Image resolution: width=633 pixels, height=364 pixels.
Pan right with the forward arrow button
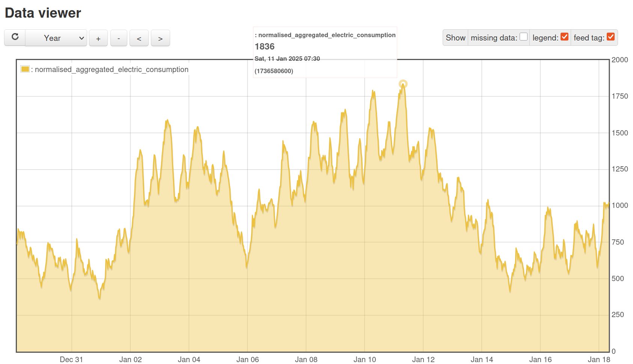pos(160,38)
